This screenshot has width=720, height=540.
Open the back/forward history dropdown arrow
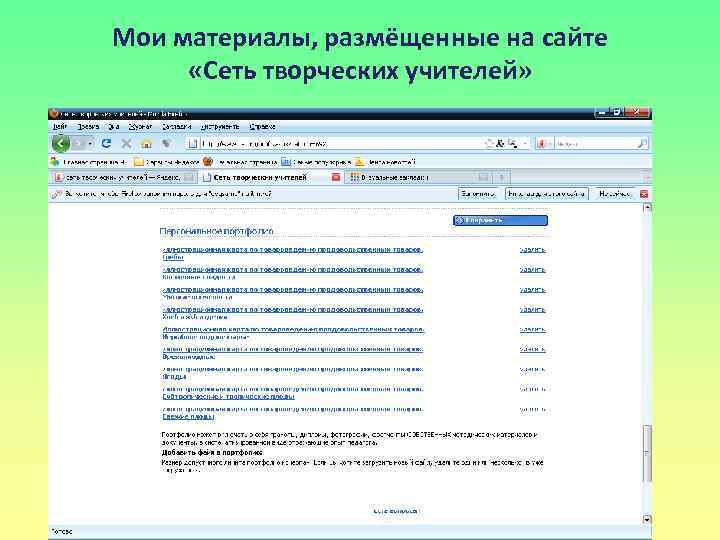(x=90, y=144)
